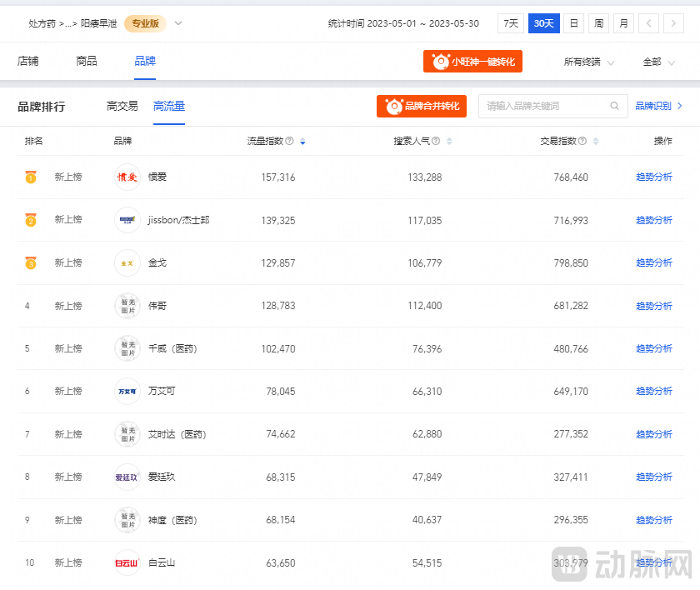This screenshot has height=590, width=700.
Task: Click the rank 1 gold medal icon
Action: 30,177
